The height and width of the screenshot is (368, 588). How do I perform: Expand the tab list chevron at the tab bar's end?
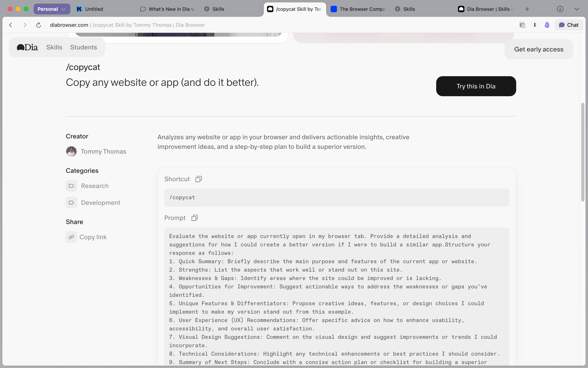(576, 9)
